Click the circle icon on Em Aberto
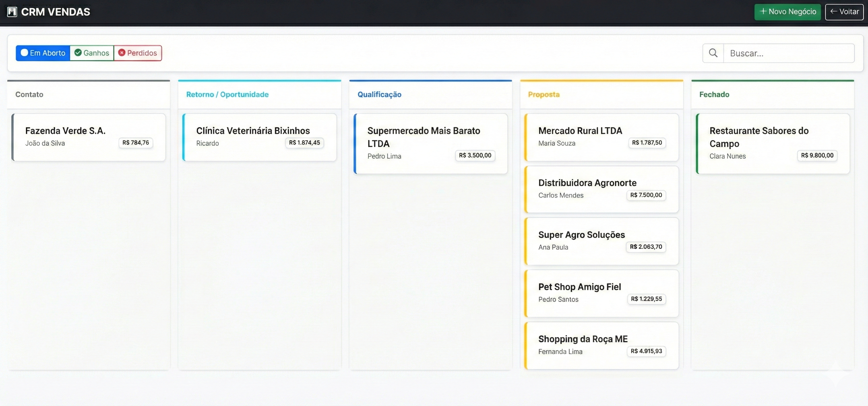 click(x=24, y=52)
